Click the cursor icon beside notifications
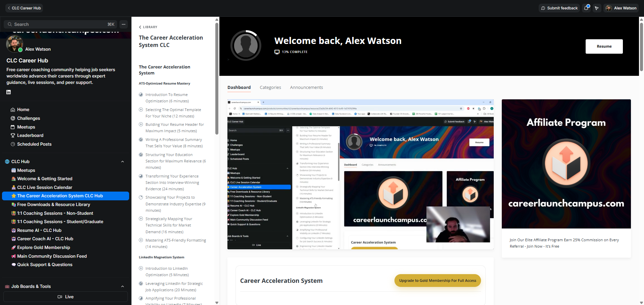The image size is (644, 305). 597,8
